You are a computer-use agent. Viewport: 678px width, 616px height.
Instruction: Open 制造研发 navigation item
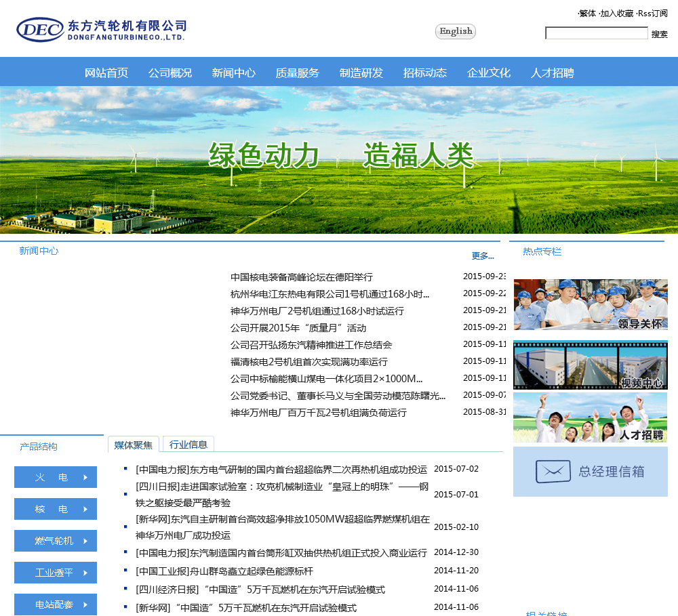click(x=361, y=73)
